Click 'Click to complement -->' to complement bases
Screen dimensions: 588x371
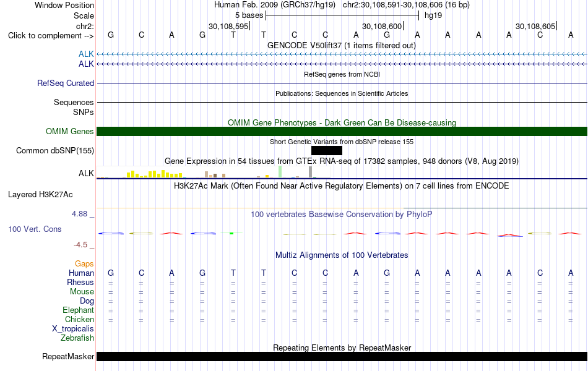[51, 36]
